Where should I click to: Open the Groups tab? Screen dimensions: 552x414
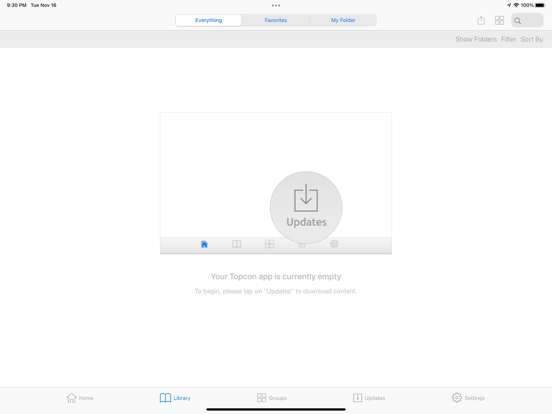click(x=271, y=398)
